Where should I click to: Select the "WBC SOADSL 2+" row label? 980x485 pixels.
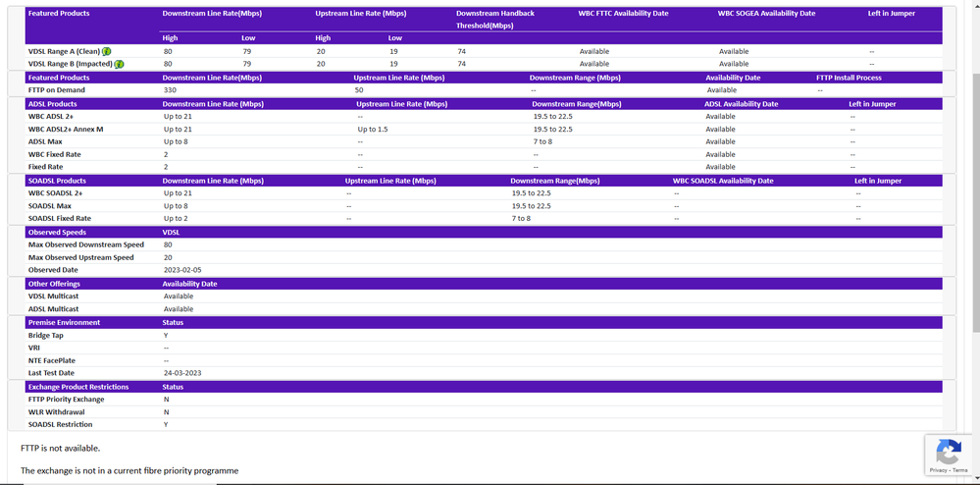(x=56, y=192)
